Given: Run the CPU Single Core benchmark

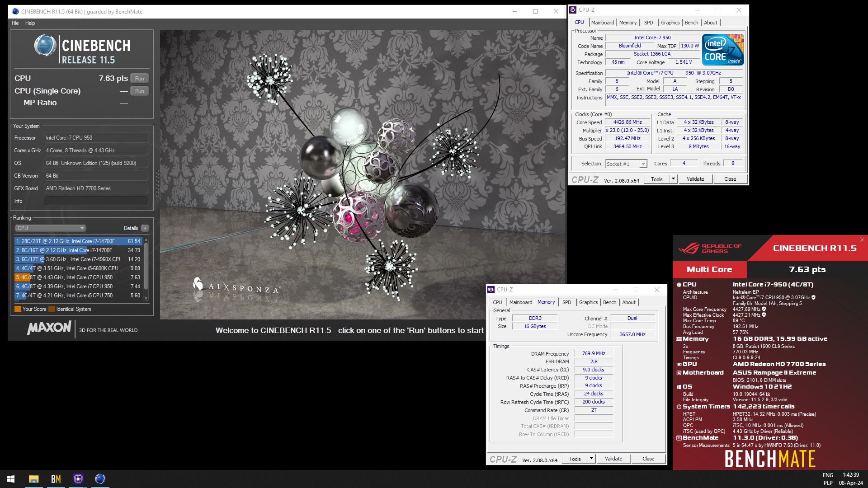Looking at the screenshot, I should (139, 91).
